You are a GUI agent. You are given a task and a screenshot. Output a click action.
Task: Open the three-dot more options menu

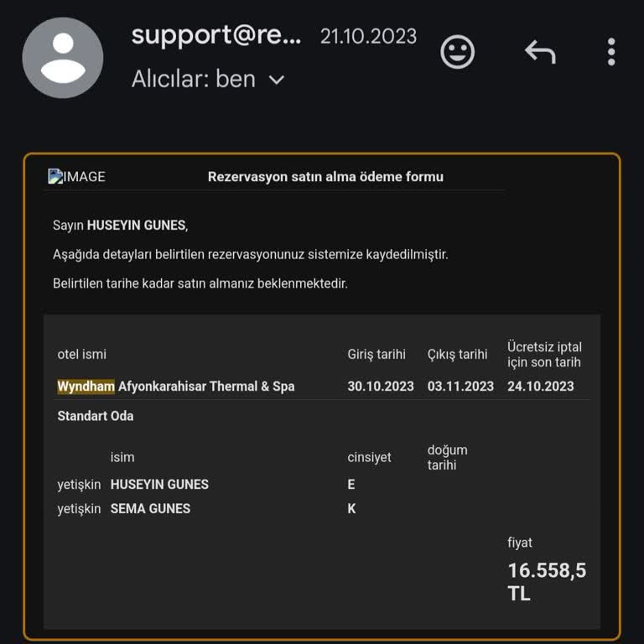click(x=611, y=52)
